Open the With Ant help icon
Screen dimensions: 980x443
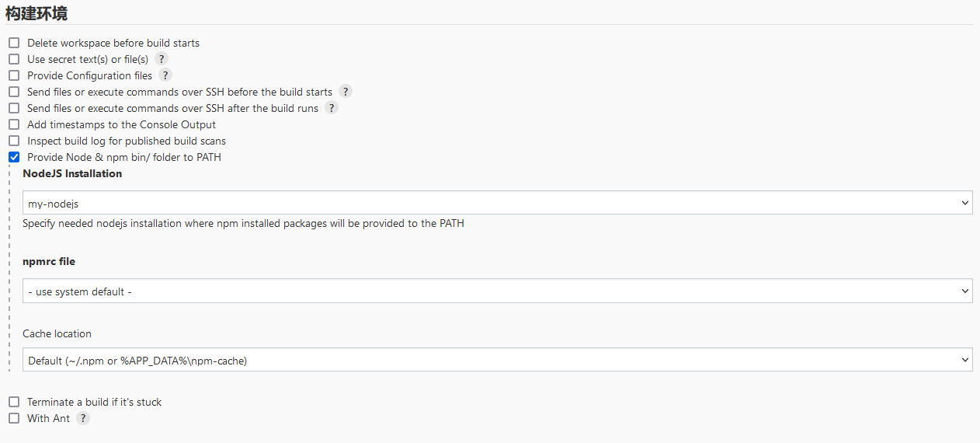click(83, 418)
